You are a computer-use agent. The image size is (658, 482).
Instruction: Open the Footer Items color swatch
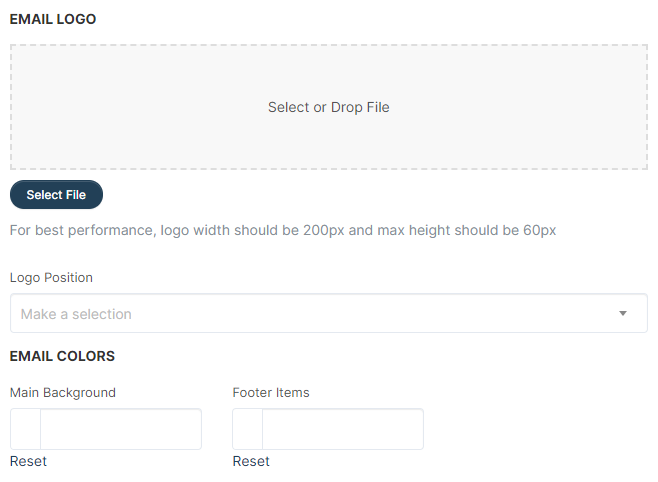(x=248, y=429)
